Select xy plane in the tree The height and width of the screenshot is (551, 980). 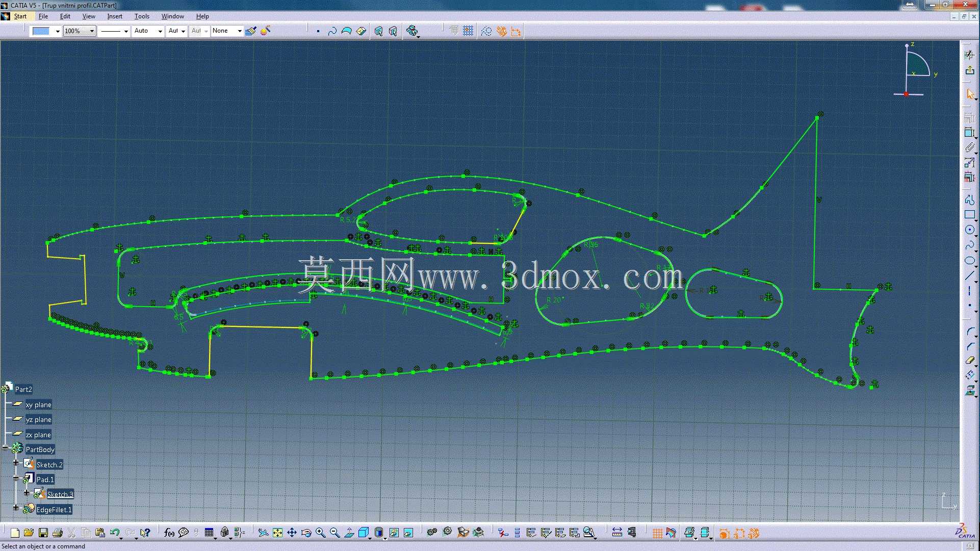[x=38, y=405]
